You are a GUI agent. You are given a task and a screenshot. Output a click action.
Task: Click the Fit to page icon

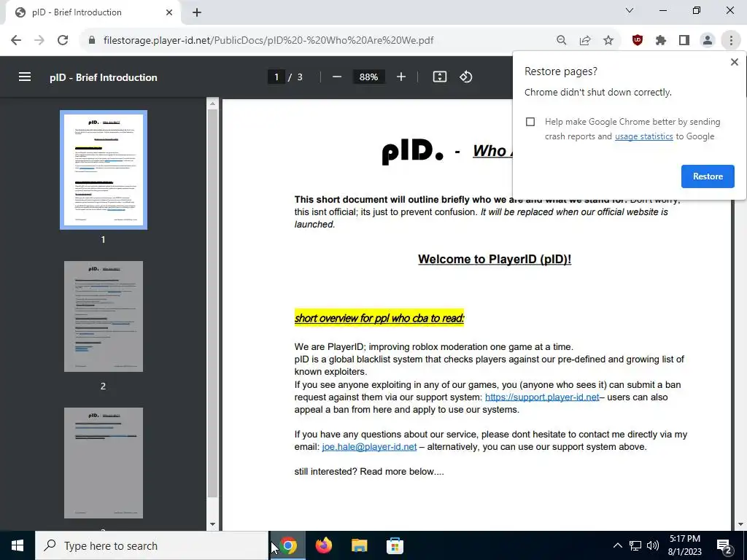[x=440, y=77]
